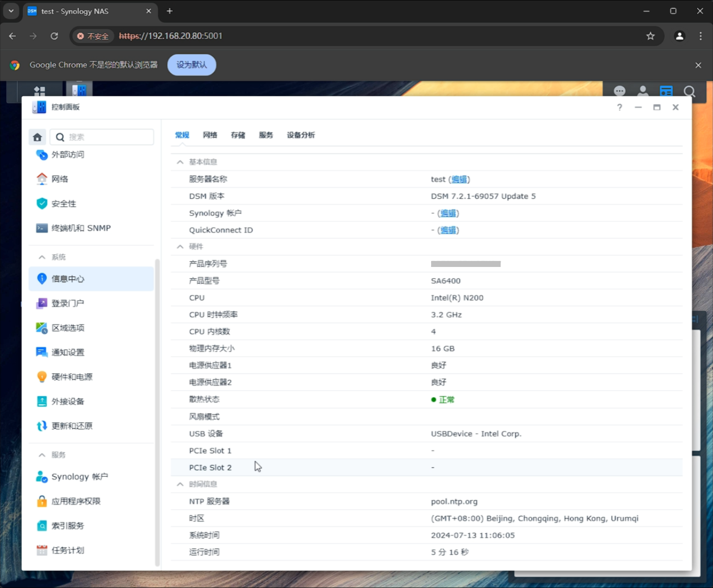Click the home icon in Control Panel sidebar

[x=37, y=137]
